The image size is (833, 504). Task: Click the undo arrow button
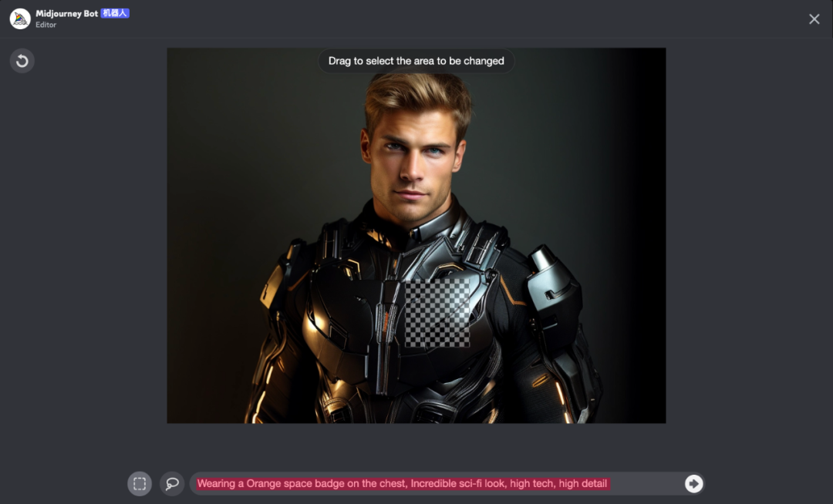[x=22, y=61]
